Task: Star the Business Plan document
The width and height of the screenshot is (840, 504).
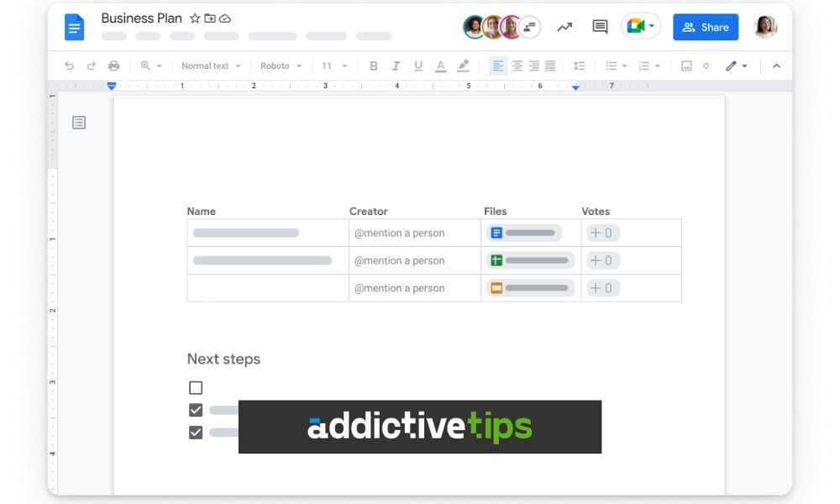Action: (x=195, y=18)
